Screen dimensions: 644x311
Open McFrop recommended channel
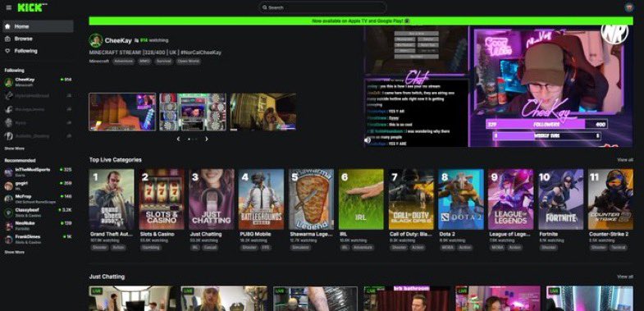[x=39, y=199]
